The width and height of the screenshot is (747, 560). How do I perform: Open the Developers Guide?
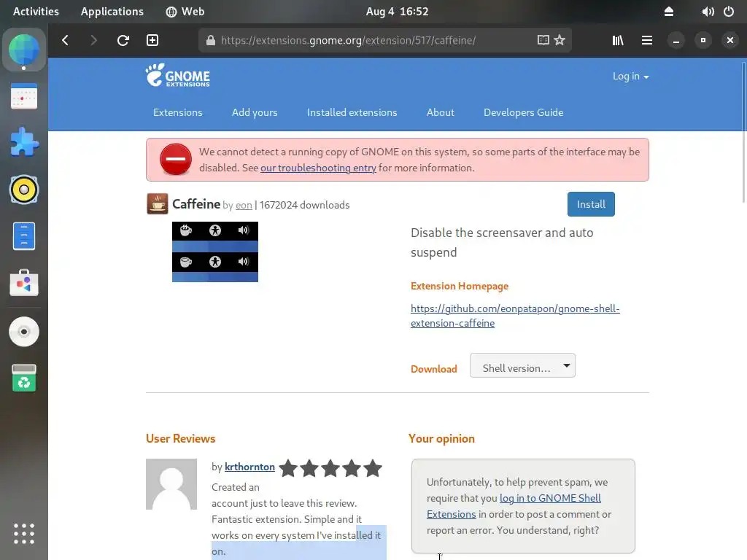(x=523, y=112)
